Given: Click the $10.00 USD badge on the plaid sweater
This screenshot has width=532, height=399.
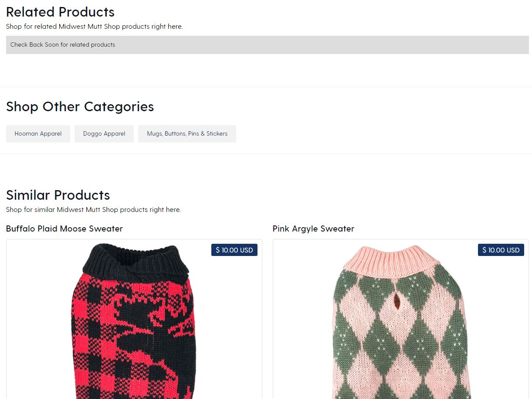Looking at the screenshot, I should click(x=234, y=250).
